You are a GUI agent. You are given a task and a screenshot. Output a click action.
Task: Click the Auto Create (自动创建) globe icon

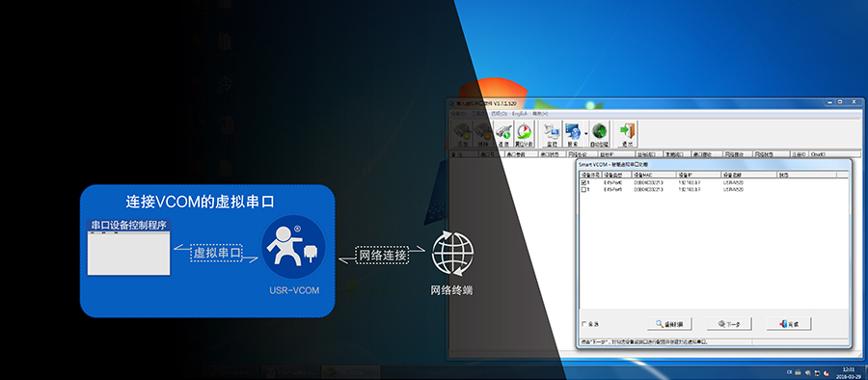click(599, 134)
